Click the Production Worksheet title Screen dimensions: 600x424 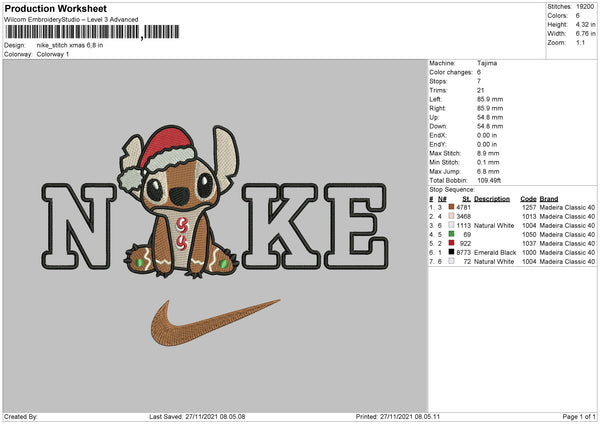tap(55, 8)
